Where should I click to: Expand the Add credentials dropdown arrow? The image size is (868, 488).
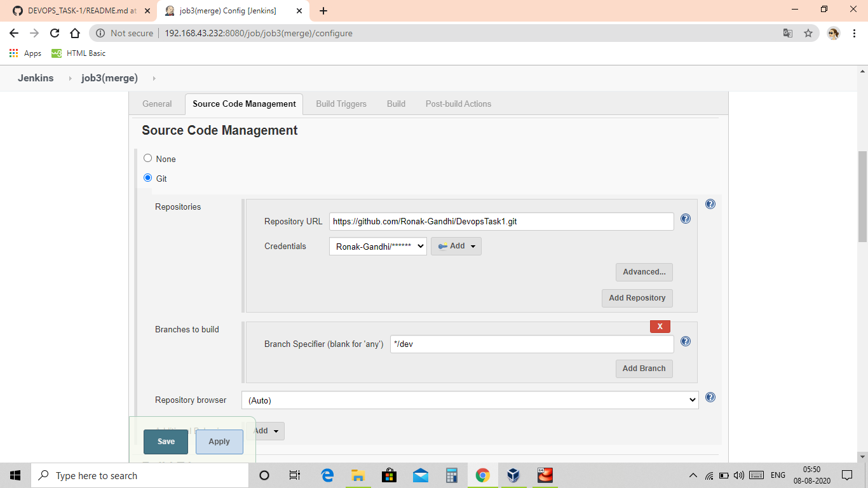tap(471, 246)
